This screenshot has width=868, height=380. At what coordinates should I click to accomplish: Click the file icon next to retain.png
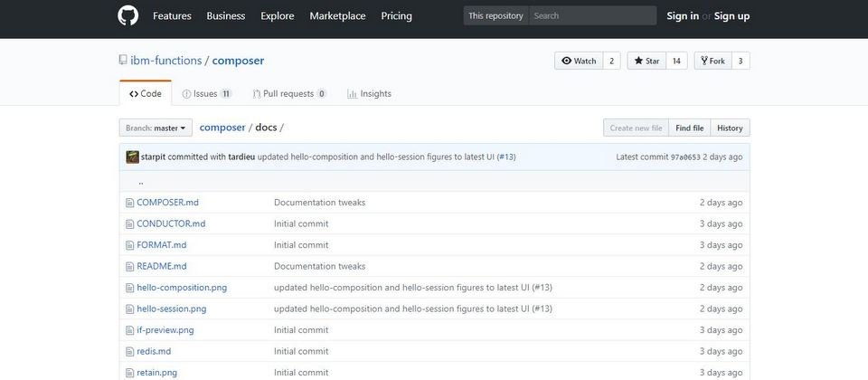coord(129,372)
